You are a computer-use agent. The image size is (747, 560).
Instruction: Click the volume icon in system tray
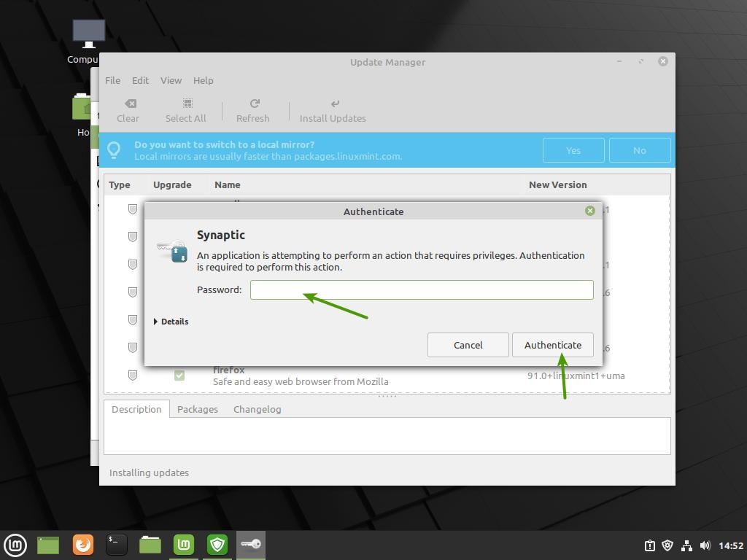[705, 545]
